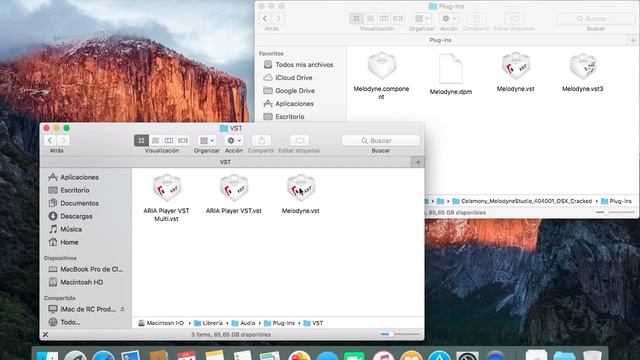Open Todos mis archivos in Plug-Ins sidebar

coord(299,64)
